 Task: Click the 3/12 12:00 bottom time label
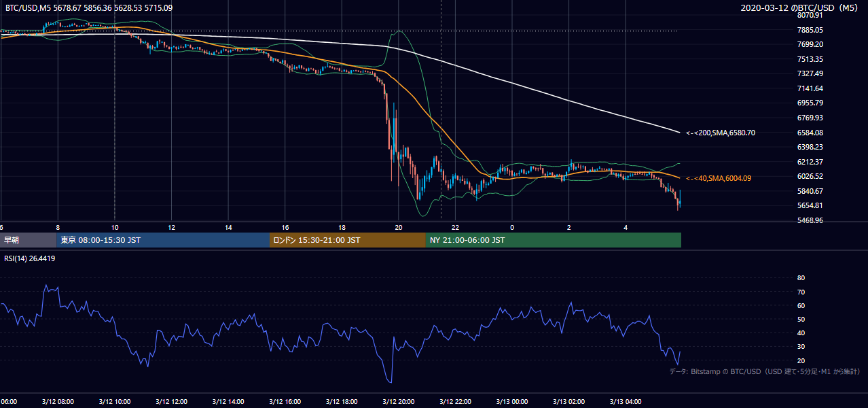pyautogui.click(x=171, y=401)
